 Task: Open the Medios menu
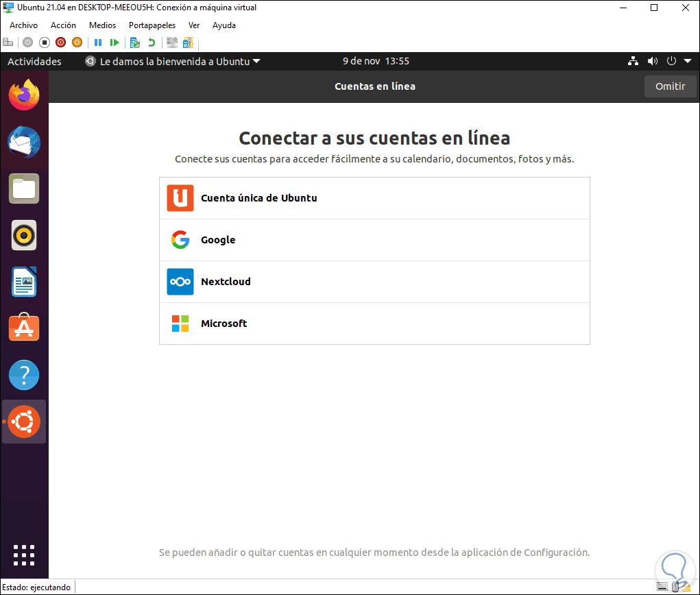pyautogui.click(x=102, y=25)
